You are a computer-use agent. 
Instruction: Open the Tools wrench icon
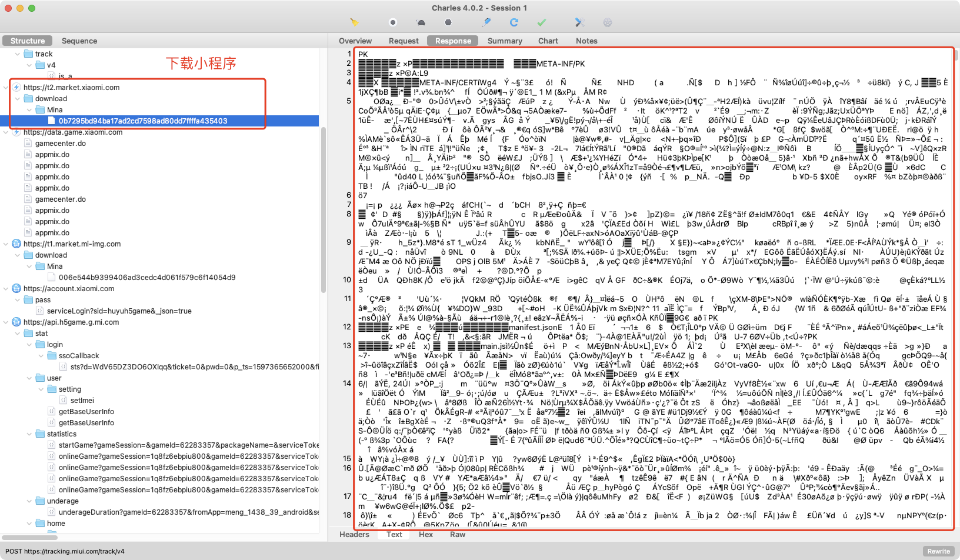(579, 22)
